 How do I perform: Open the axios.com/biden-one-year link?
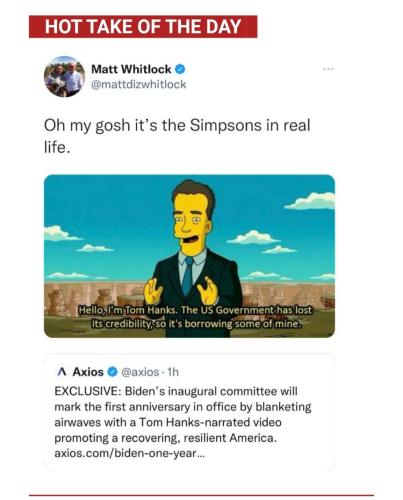pos(129,454)
